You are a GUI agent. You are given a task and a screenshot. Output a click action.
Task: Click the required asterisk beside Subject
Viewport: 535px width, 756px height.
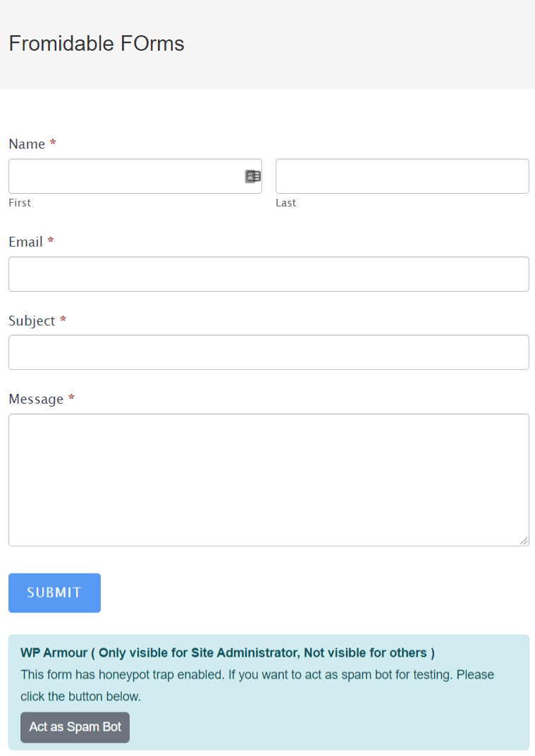(63, 321)
